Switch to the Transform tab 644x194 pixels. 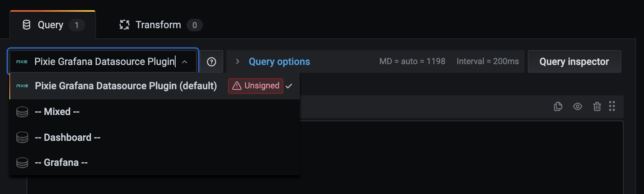[158, 25]
